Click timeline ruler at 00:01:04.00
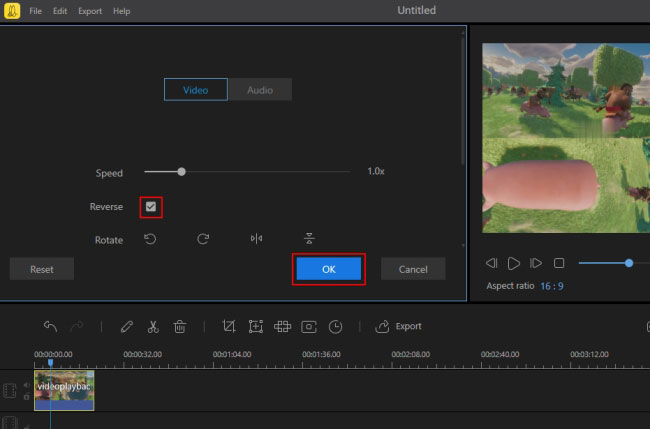The height and width of the screenshot is (429, 650). point(232,354)
